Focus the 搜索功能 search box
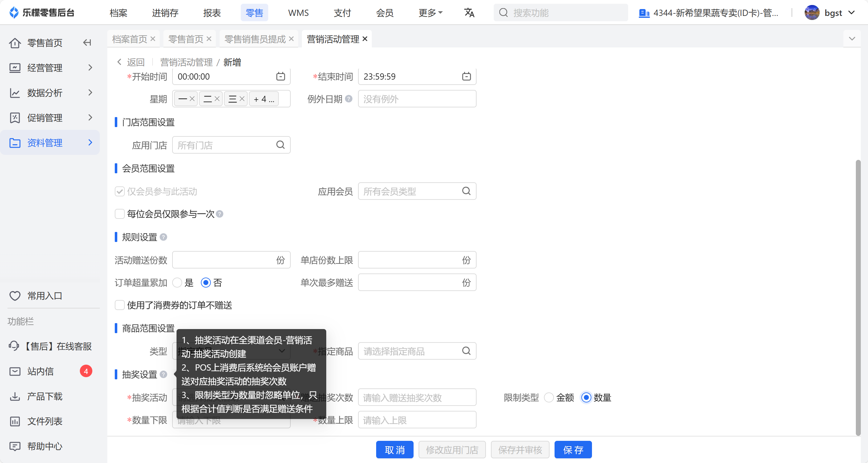Screen dimensions: 868x463 561,13
